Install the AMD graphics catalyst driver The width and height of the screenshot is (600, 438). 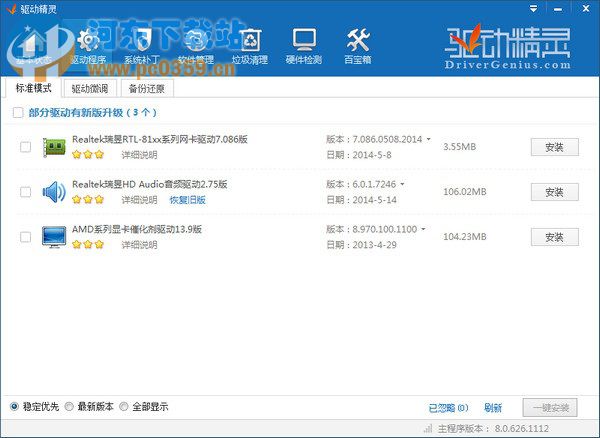point(554,237)
